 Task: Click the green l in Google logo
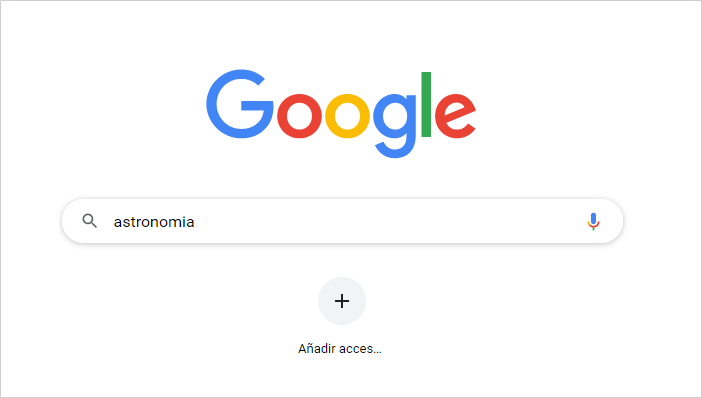[426, 104]
